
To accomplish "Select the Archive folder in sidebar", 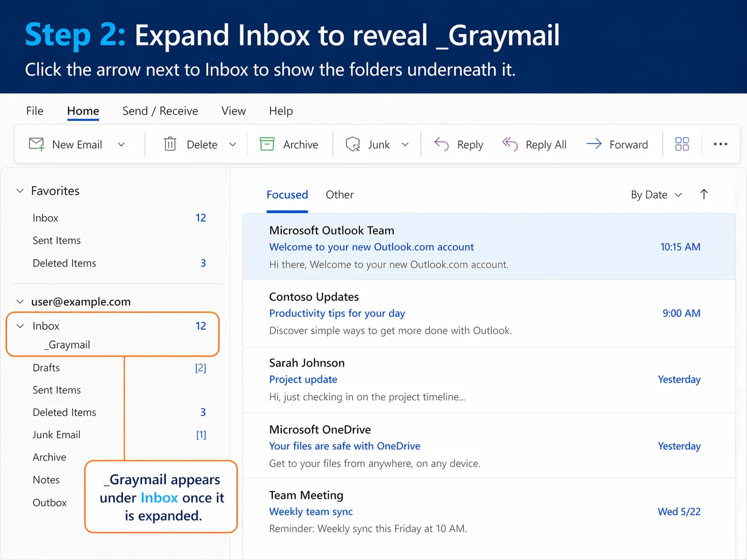I will coord(50,457).
